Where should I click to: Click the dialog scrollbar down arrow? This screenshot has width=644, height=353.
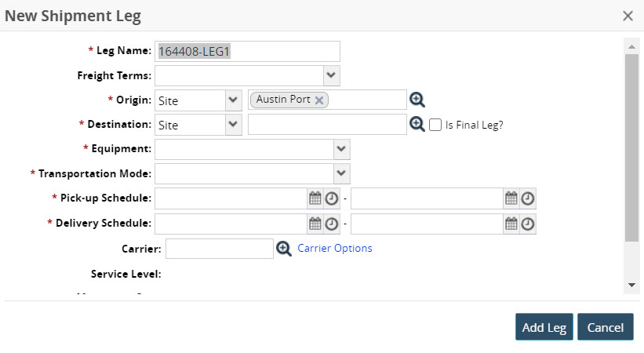point(631,285)
